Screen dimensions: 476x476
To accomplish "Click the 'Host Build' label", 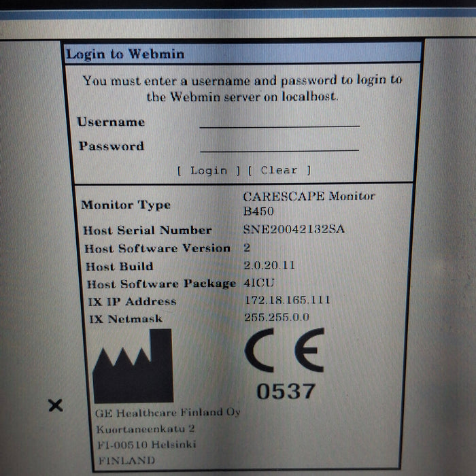I will click(120, 267).
